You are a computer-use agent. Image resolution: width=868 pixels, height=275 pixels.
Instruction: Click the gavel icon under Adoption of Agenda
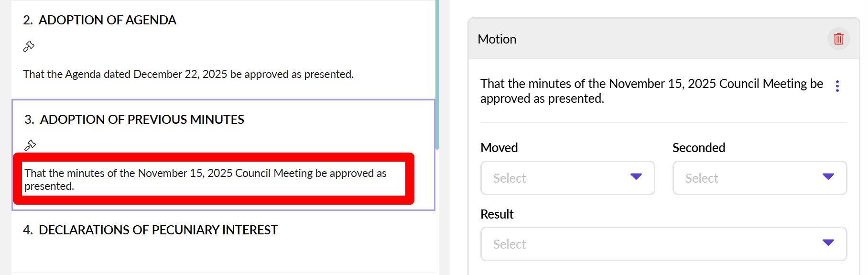(29, 46)
